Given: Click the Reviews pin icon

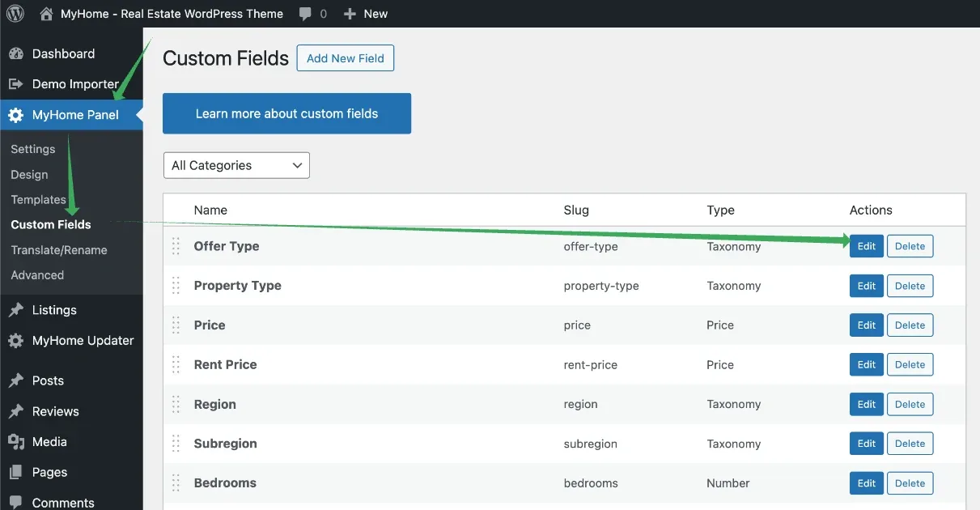Looking at the screenshot, I should [x=15, y=411].
